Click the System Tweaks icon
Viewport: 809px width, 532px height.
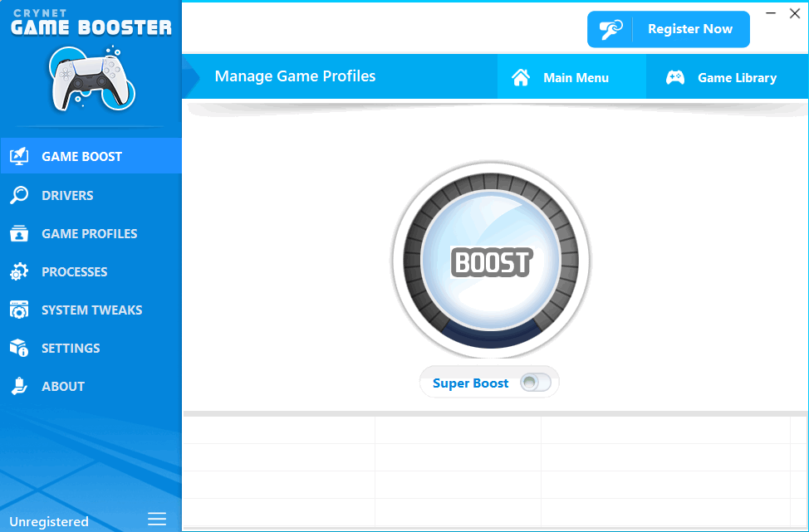tap(19, 310)
